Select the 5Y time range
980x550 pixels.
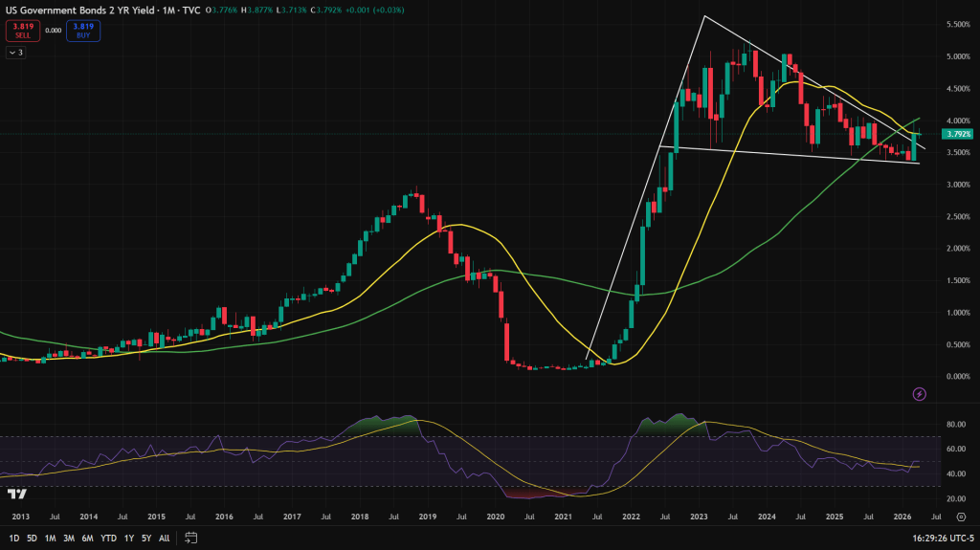[145, 538]
